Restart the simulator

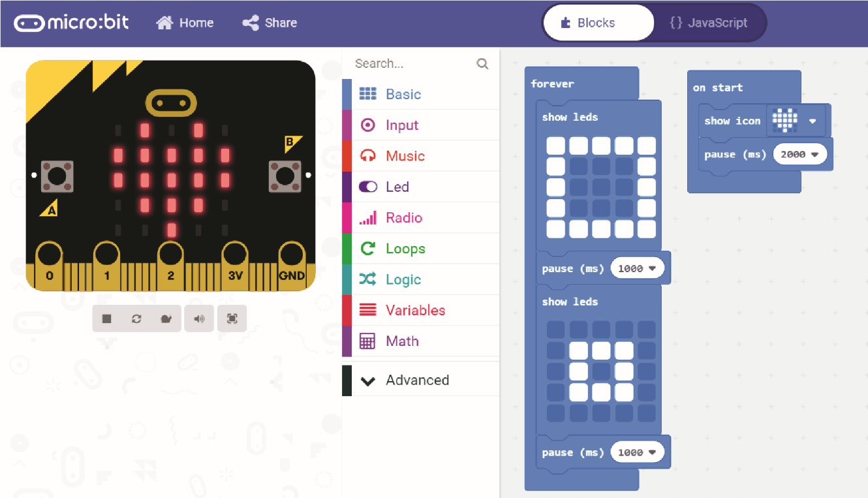point(136,319)
